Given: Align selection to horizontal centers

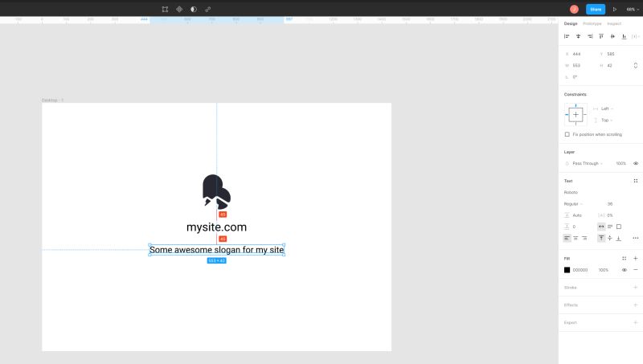Looking at the screenshot, I should coord(578,36).
